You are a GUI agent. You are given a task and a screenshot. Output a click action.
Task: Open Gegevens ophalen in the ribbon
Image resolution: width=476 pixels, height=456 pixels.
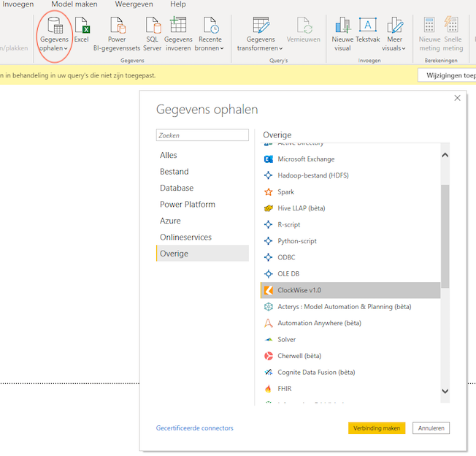click(x=54, y=34)
